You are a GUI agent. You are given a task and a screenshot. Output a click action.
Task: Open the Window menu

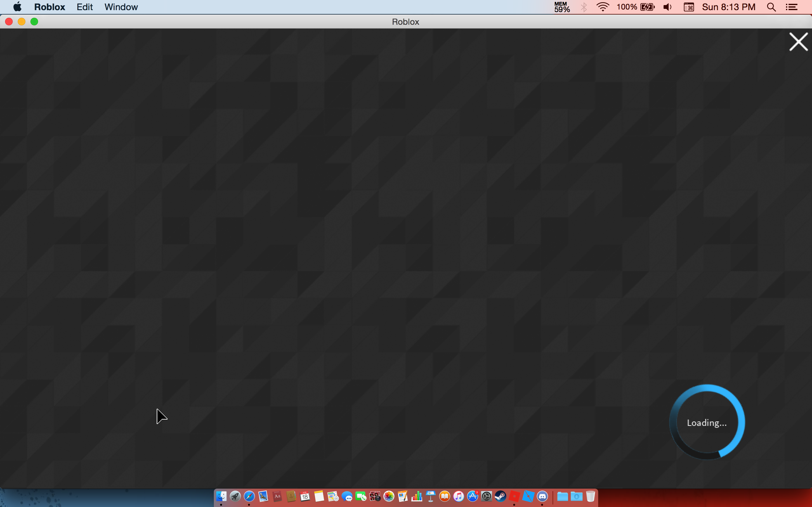[121, 7]
